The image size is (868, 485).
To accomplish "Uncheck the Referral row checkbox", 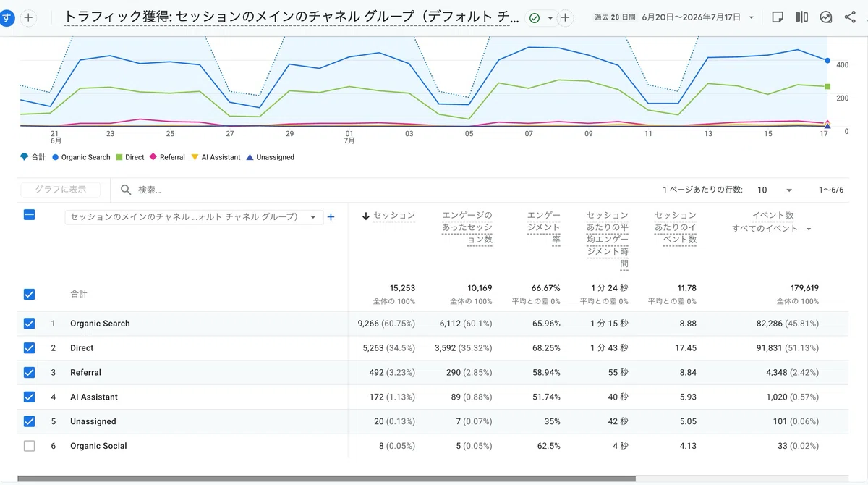I will tap(29, 372).
